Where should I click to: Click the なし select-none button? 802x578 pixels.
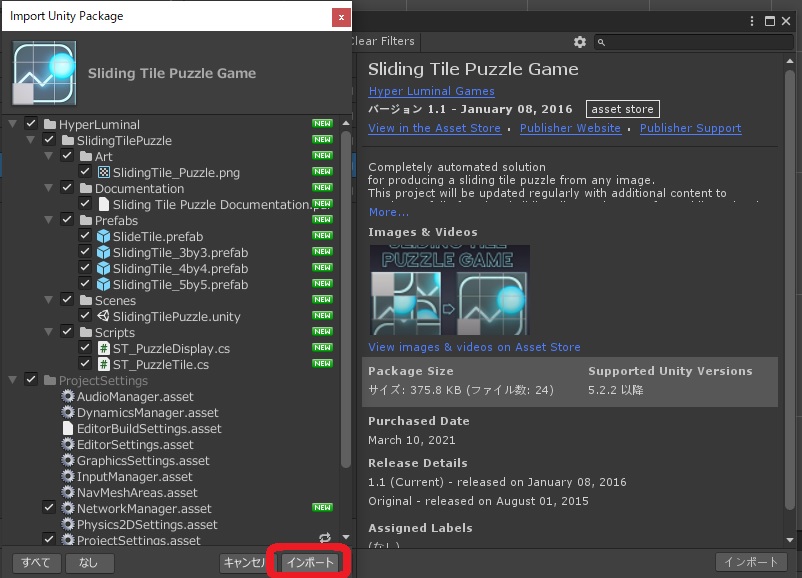click(x=88, y=563)
